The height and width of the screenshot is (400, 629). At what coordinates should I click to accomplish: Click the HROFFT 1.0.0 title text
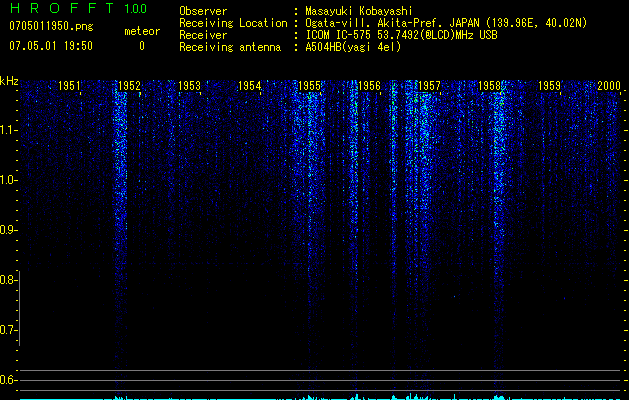78,8
